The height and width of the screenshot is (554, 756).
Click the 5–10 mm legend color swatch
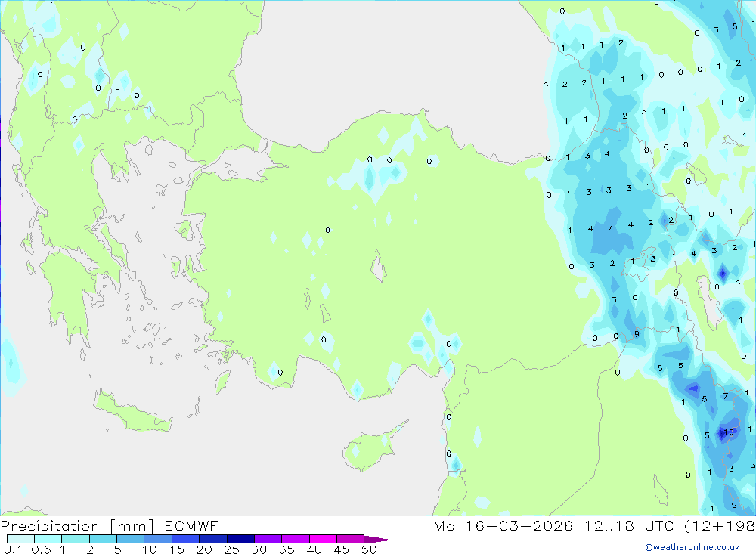[131, 539]
